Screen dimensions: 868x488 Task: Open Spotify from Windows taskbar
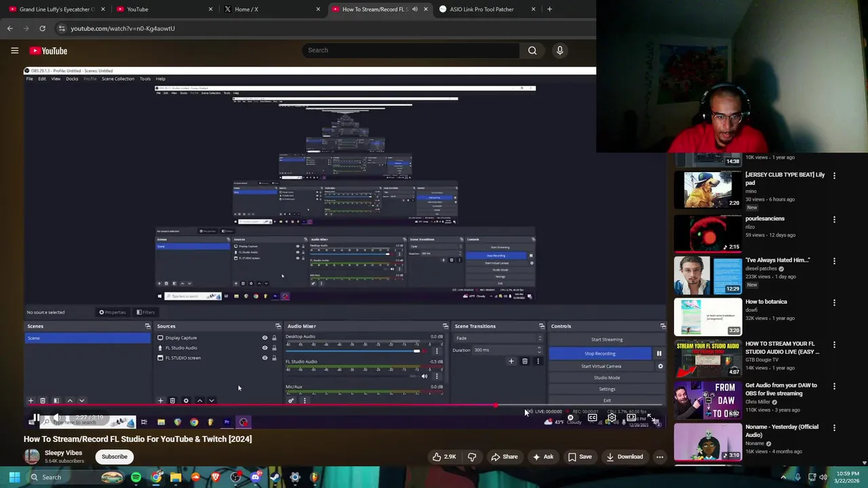pyautogui.click(x=136, y=477)
